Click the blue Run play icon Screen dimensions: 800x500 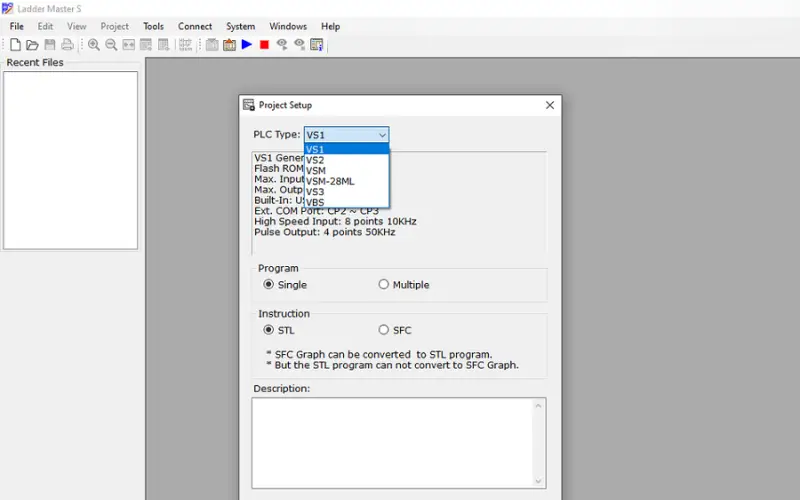point(247,44)
